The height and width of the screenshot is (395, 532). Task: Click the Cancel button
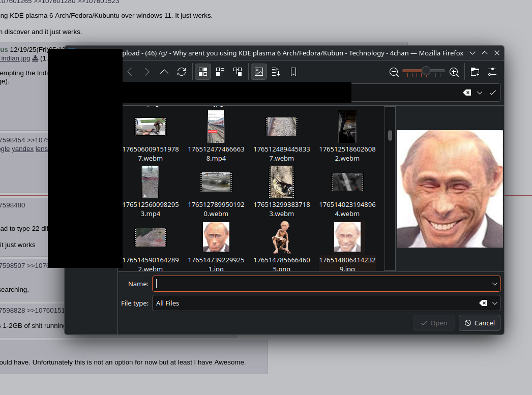click(479, 323)
